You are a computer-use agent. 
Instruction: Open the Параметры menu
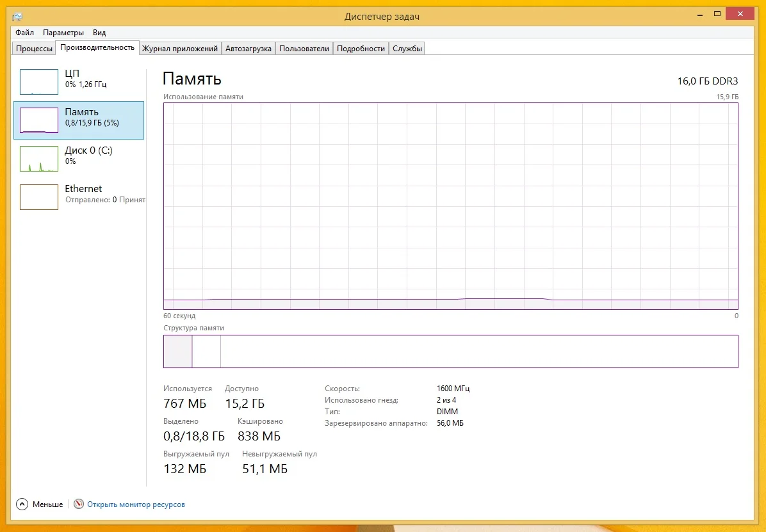point(62,32)
